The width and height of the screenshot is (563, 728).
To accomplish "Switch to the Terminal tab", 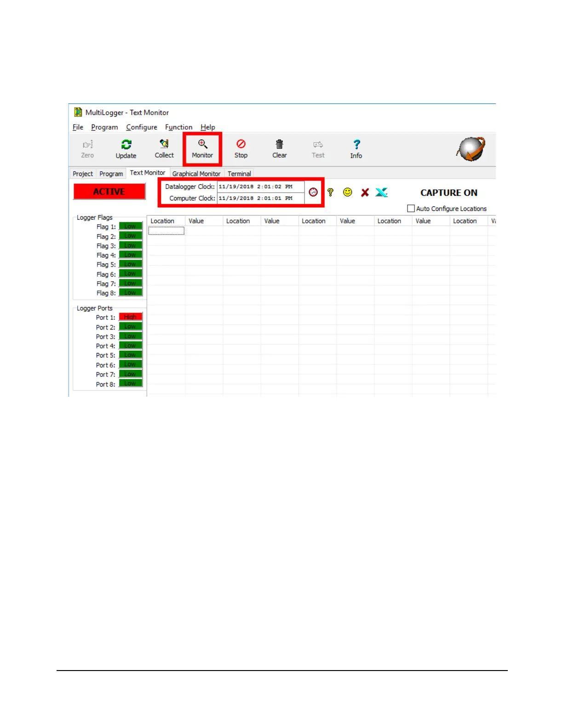I will point(239,174).
